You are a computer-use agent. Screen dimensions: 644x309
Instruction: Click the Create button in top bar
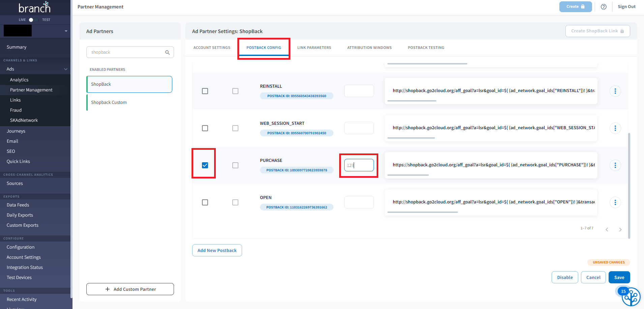pyautogui.click(x=576, y=7)
